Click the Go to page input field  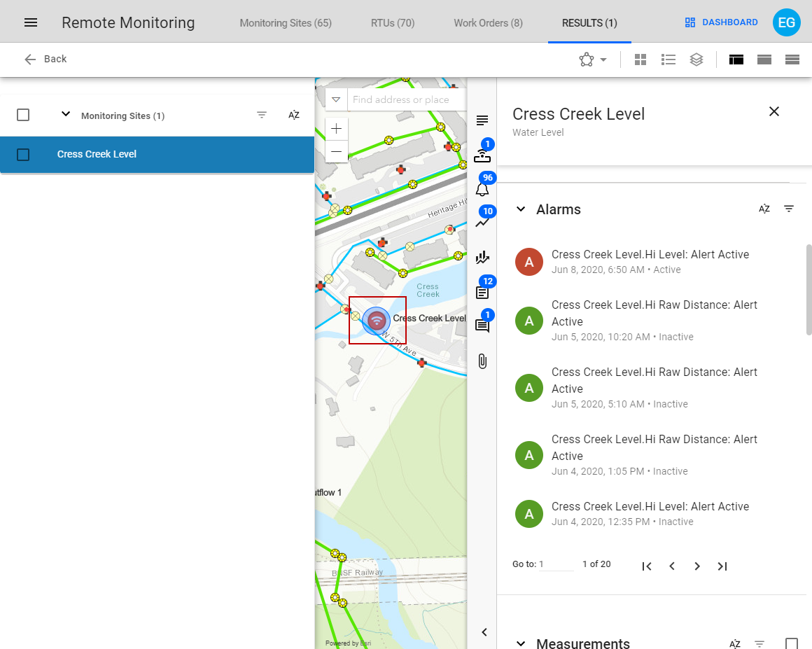click(x=556, y=564)
